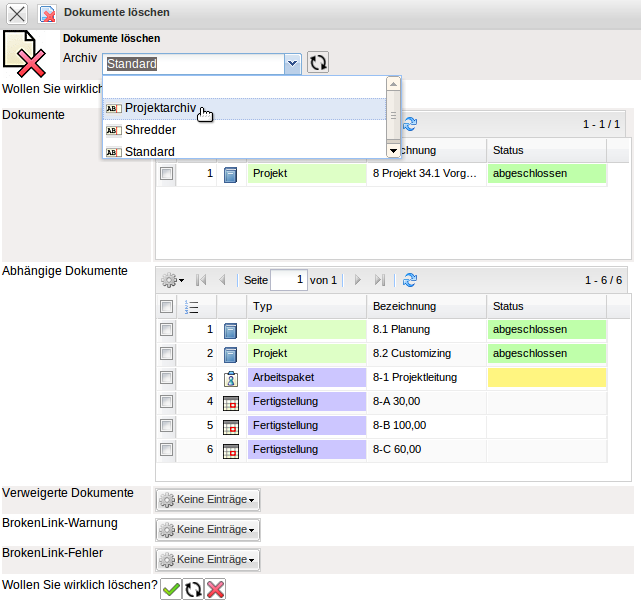Select Shredder in the archive list
641x603 pixels.
[x=150, y=130]
